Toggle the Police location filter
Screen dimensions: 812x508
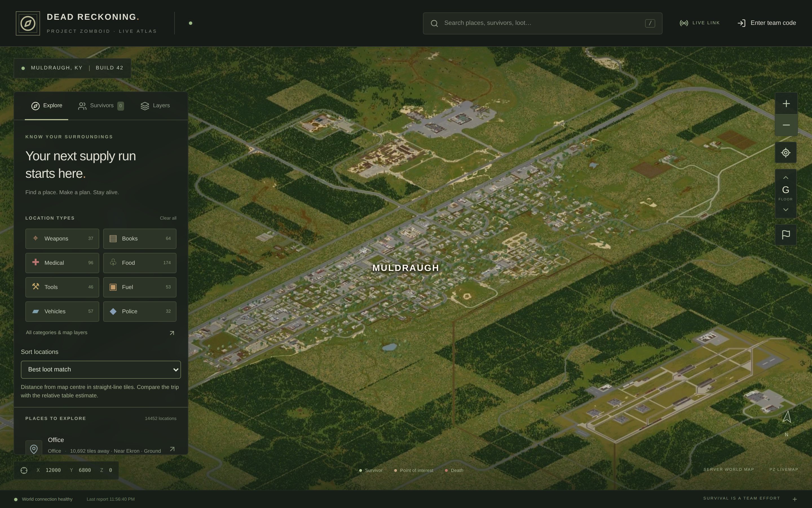click(x=140, y=312)
